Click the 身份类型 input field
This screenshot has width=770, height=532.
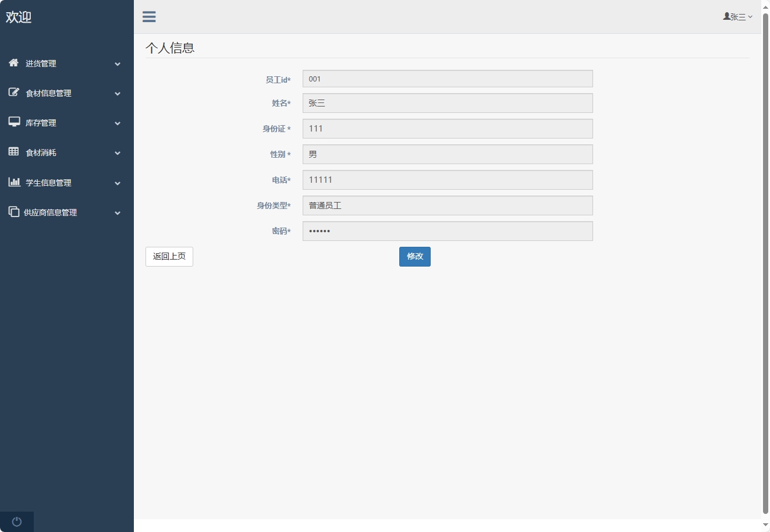tap(448, 205)
